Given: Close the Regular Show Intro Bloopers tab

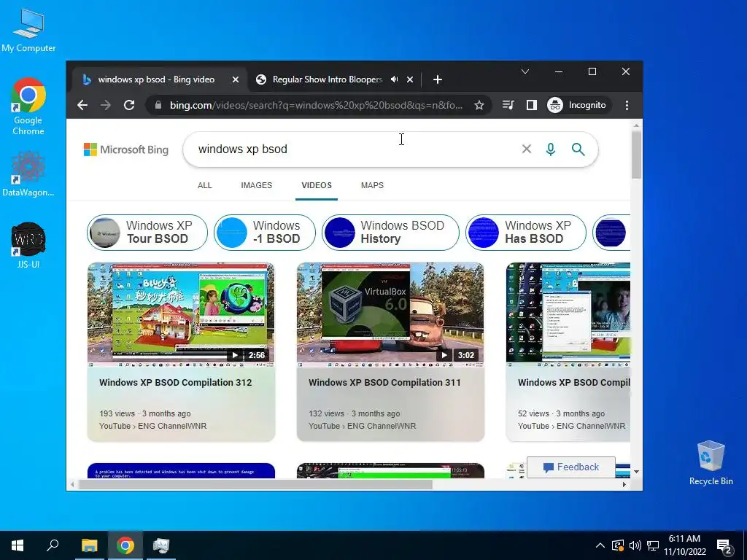Looking at the screenshot, I should click(410, 79).
